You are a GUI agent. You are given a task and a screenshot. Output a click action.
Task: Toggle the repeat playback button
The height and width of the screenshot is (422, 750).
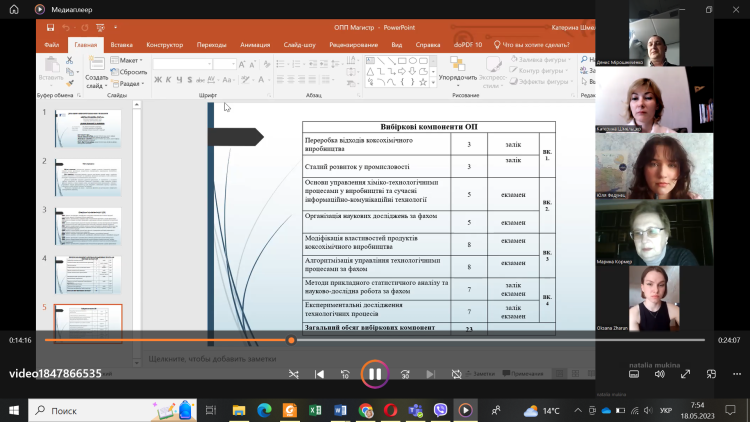point(455,374)
